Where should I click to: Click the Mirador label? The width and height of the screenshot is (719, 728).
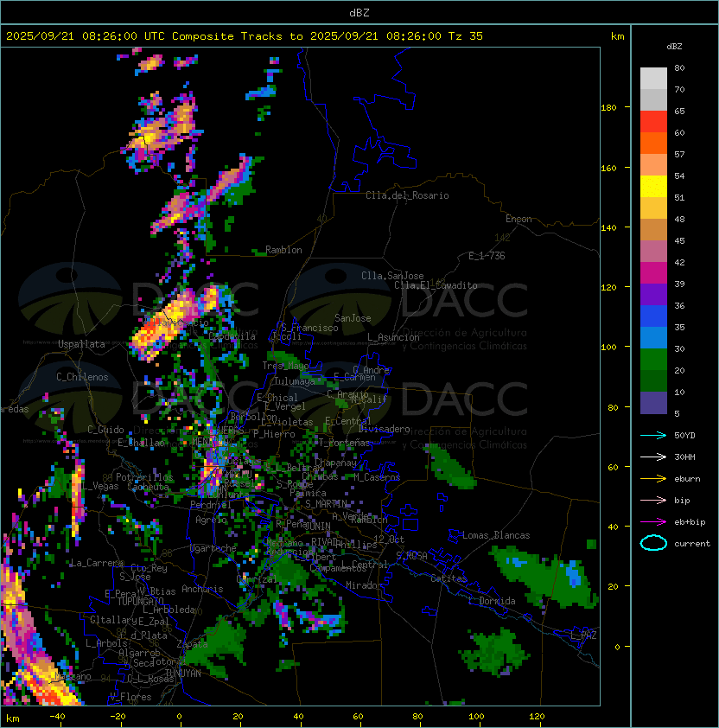(x=365, y=585)
